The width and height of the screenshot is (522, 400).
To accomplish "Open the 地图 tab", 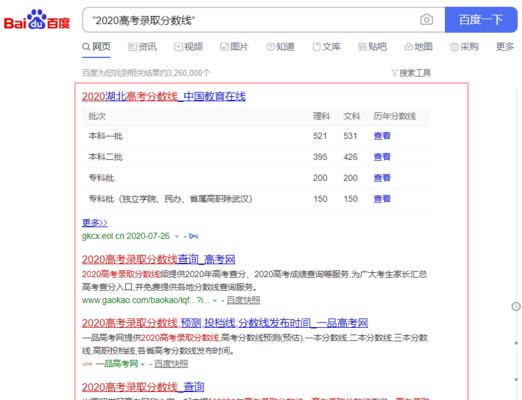I will tap(418, 47).
